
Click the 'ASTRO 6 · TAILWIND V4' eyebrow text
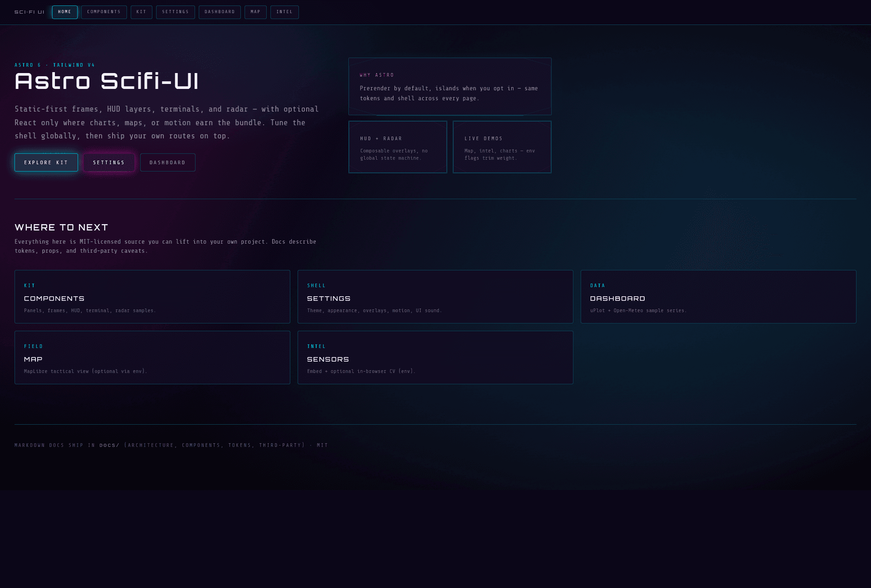pos(55,65)
